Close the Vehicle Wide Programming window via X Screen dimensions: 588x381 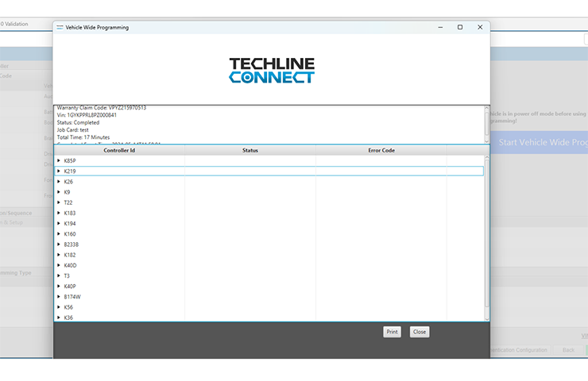click(480, 27)
